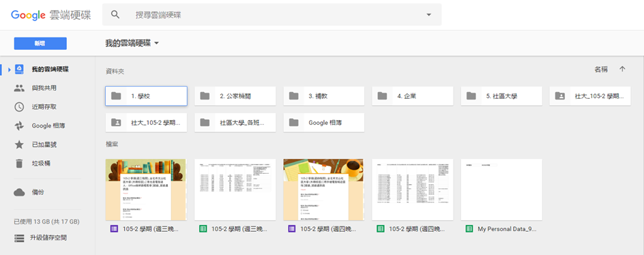Reverse sort direction with up arrow
The height and width of the screenshot is (255, 644).
pos(622,70)
